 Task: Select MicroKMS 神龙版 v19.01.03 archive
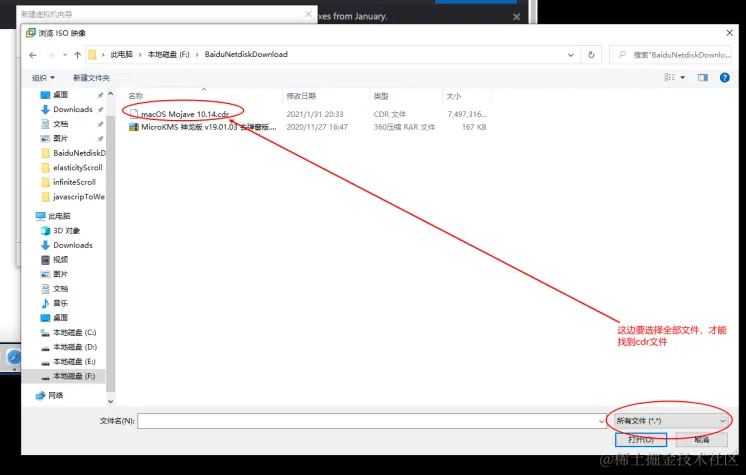click(x=208, y=127)
